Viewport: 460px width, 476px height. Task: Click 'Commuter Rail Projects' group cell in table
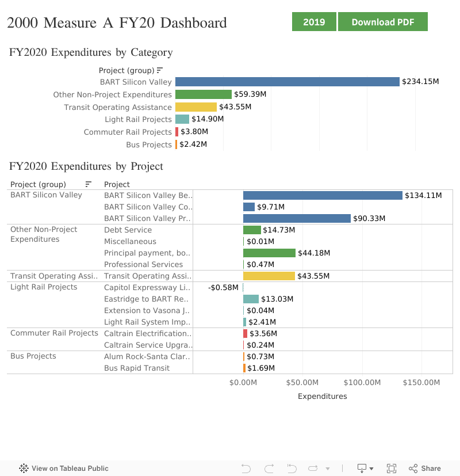tap(54, 333)
